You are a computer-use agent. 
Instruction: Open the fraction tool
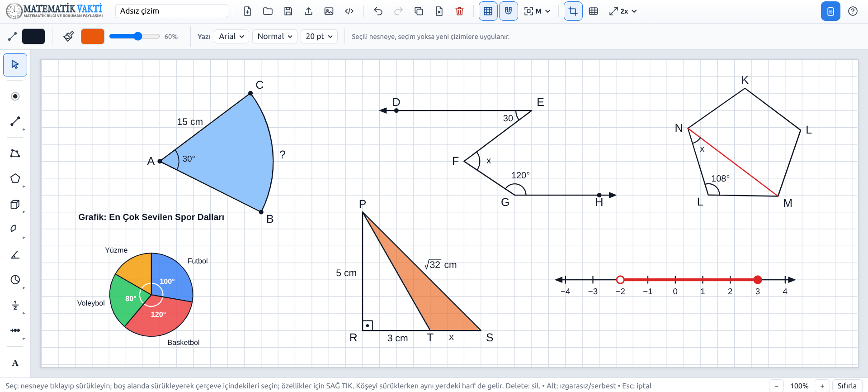(15, 305)
